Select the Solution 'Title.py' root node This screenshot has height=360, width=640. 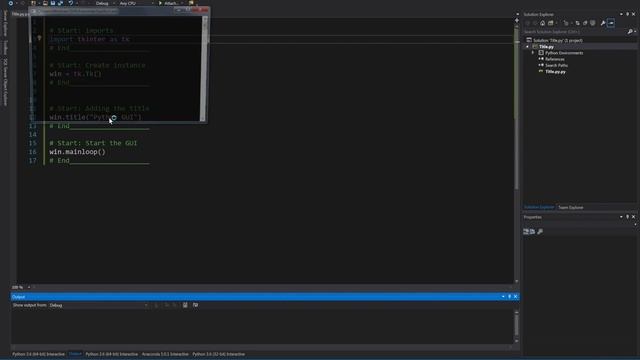click(x=558, y=40)
